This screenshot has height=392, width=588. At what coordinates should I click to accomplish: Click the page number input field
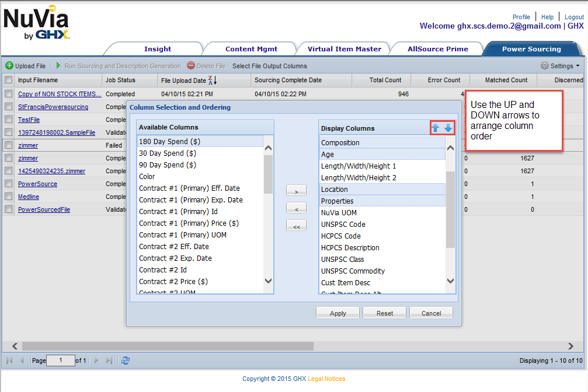click(60, 360)
